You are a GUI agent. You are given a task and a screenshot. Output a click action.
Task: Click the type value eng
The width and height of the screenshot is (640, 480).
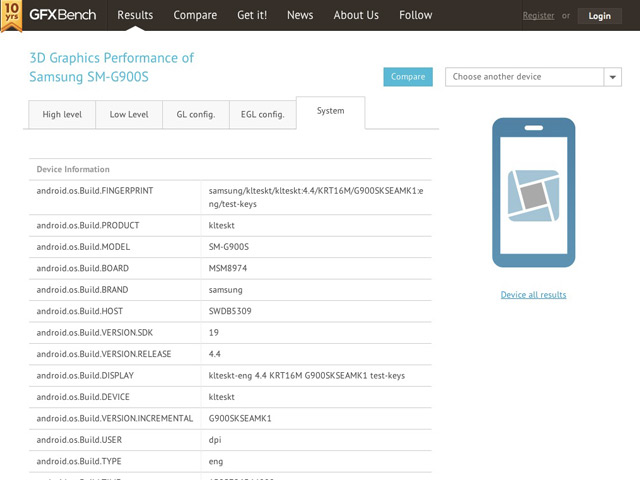216,462
